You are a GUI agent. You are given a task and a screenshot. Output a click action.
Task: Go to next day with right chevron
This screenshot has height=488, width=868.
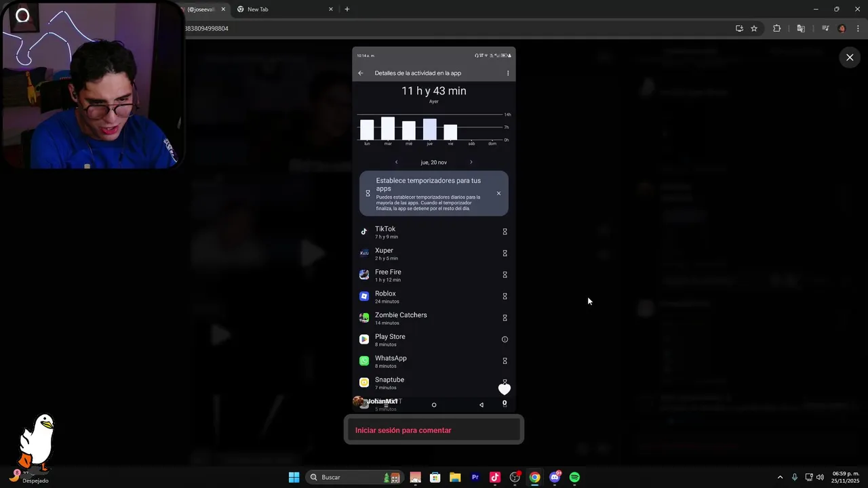471,162
